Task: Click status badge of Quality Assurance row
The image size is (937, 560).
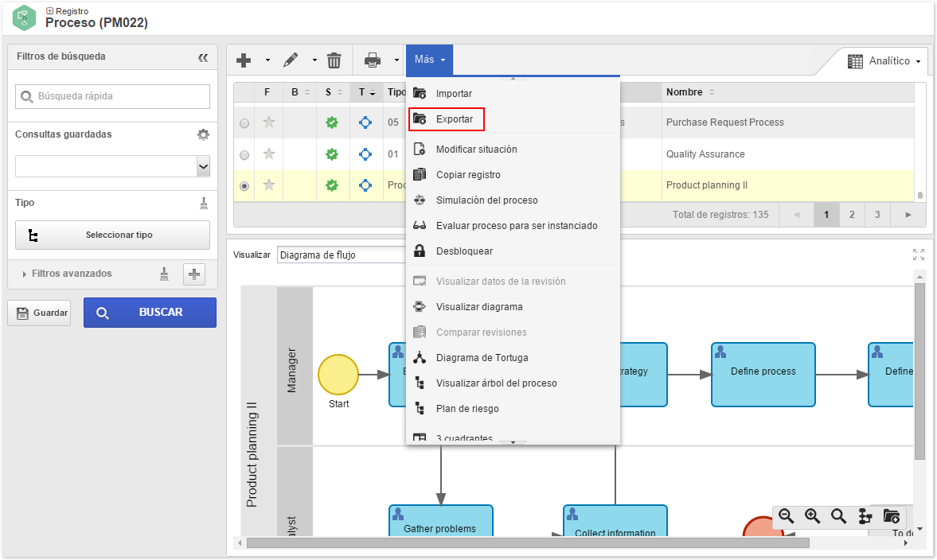Action: (x=332, y=154)
